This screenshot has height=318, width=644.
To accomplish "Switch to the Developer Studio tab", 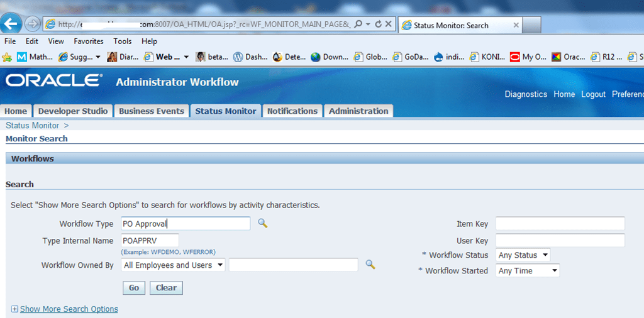I will pyautogui.click(x=73, y=111).
